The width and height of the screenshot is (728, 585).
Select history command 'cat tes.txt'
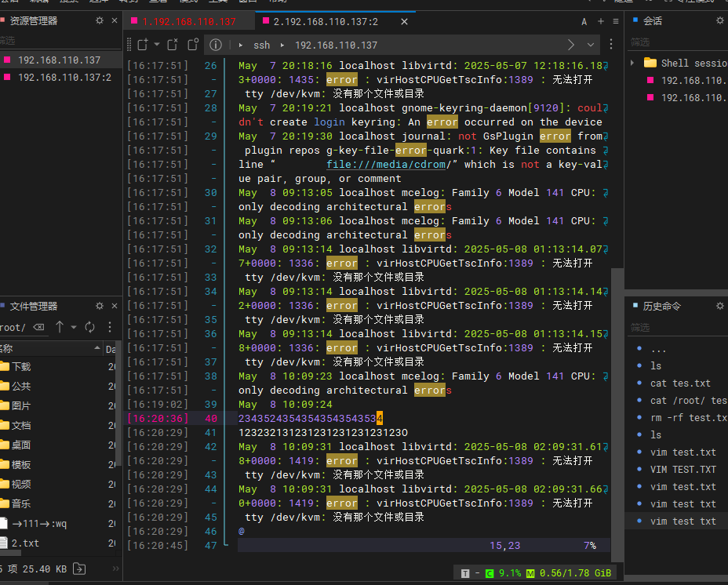(x=680, y=383)
